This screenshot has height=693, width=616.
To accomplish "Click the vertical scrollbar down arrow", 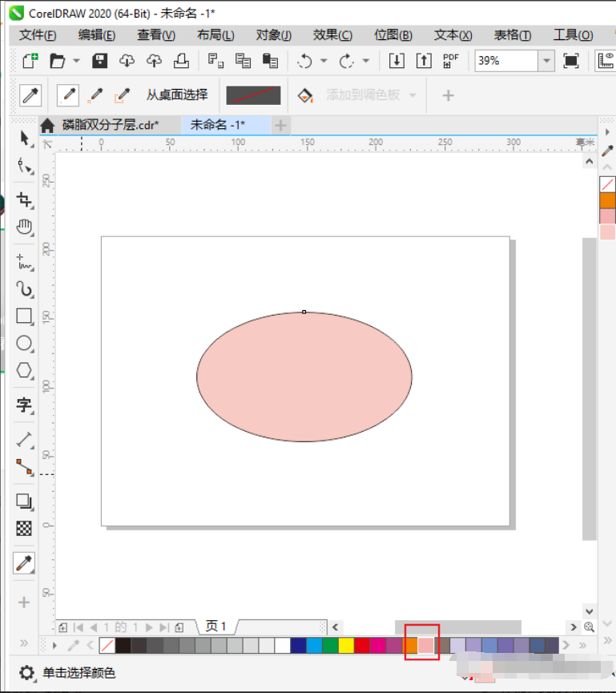I will point(589,611).
